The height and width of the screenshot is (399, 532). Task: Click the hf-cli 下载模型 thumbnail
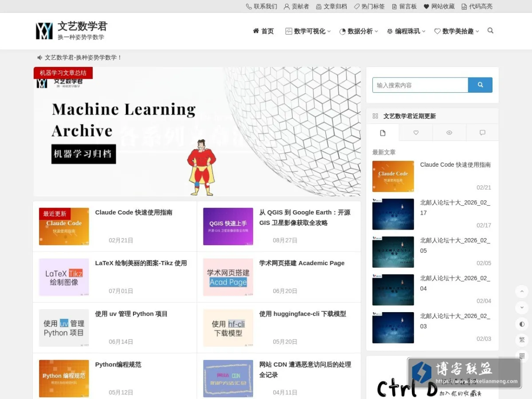[228, 328]
